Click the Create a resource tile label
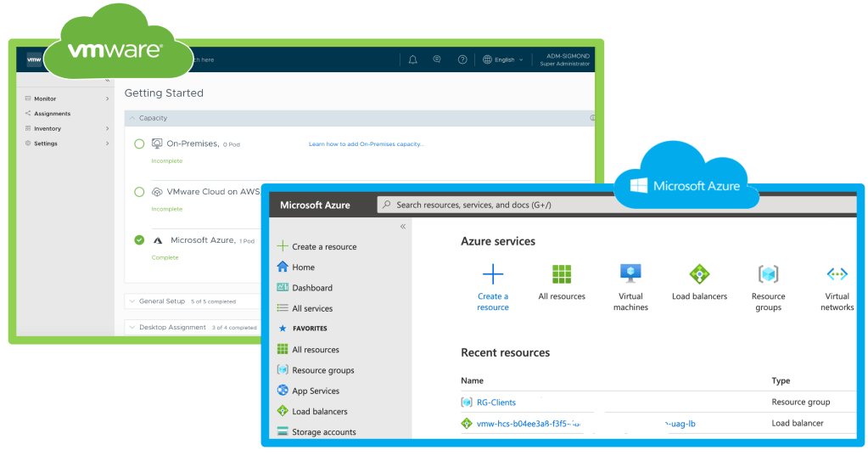868x456 pixels. pos(493,301)
